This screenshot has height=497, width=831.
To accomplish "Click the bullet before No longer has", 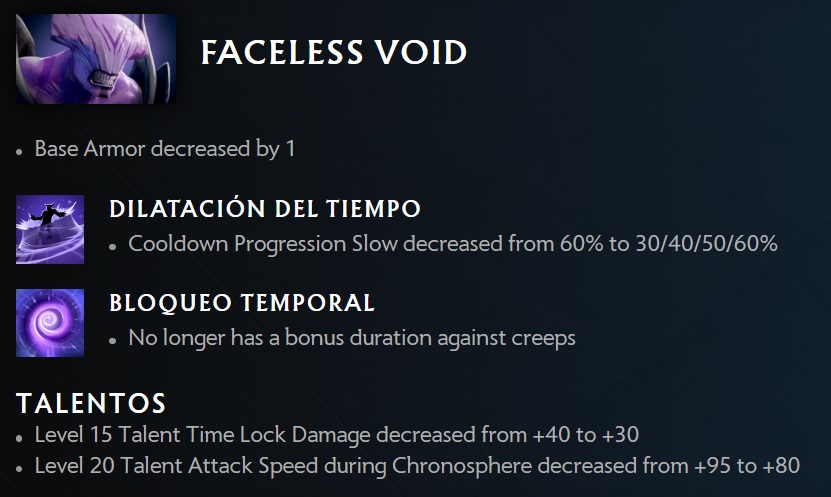I will click(115, 339).
